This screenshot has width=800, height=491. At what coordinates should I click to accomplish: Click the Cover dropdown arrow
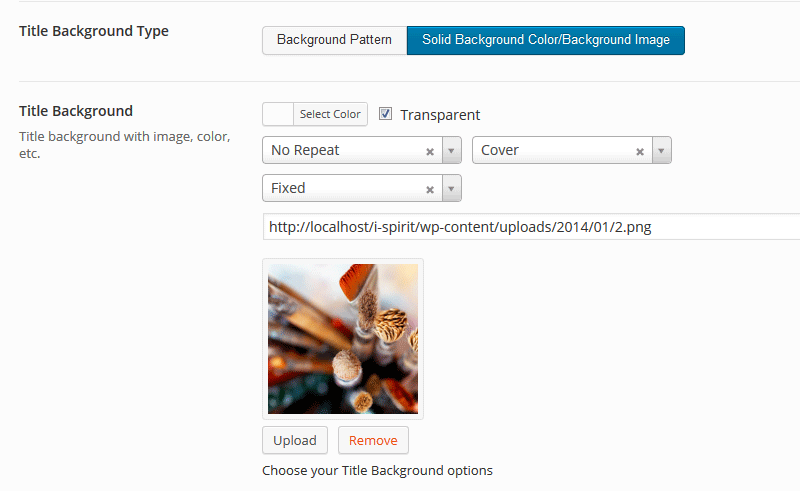[x=661, y=151]
